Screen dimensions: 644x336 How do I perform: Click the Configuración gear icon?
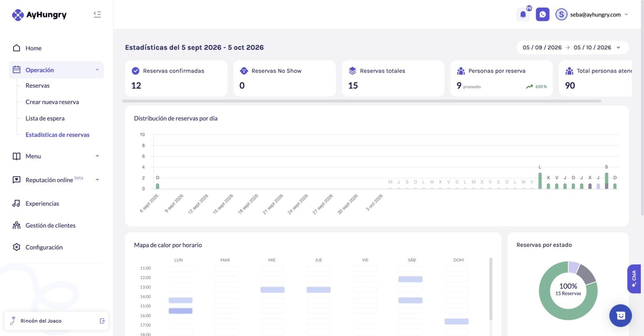pyautogui.click(x=16, y=247)
